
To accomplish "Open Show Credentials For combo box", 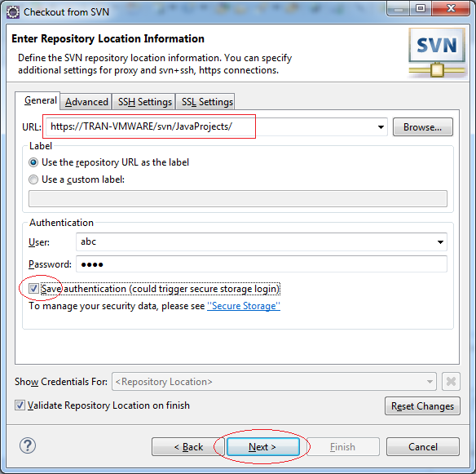I will point(274,381).
